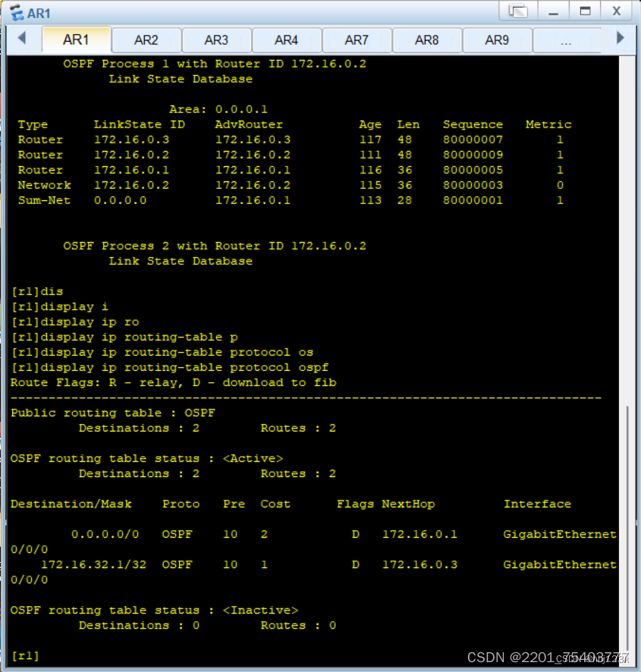This screenshot has width=641, height=672.
Task: Switch to the AR8 tab
Action: [427, 40]
